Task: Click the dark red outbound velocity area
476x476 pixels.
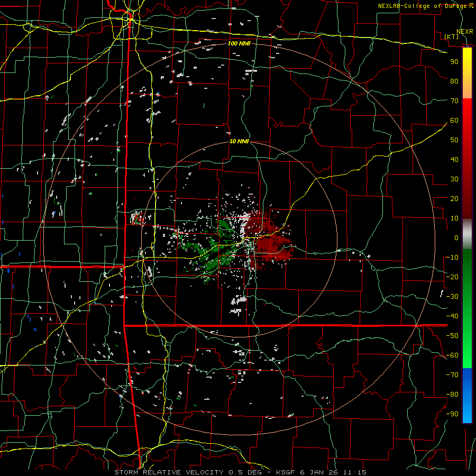Action: point(269,243)
